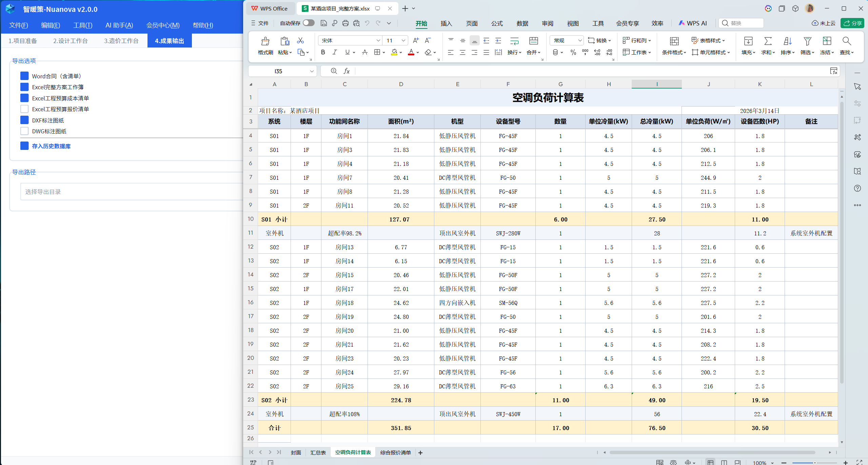
Task: Uncheck the Word合同（含清单）option
Action: coord(24,76)
